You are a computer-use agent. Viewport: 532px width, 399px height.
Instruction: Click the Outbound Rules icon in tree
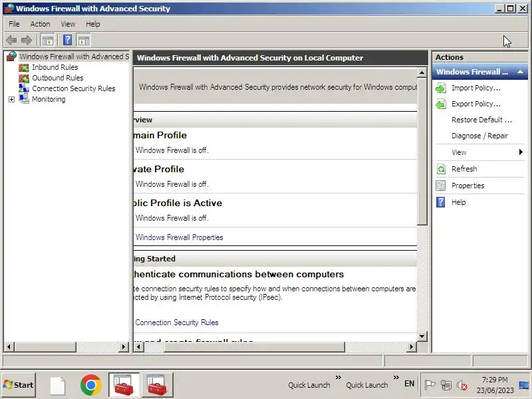click(24, 78)
